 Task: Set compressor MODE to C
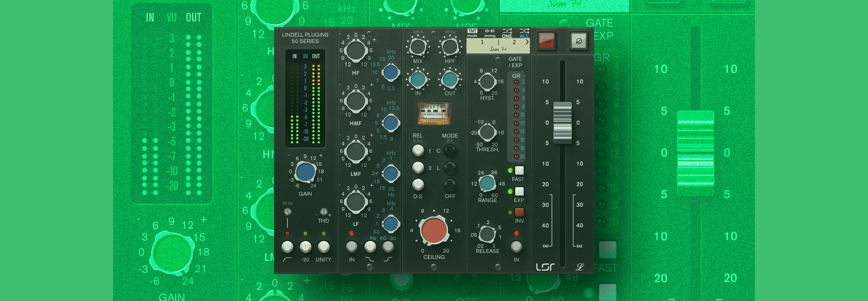(x=450, y=150)
